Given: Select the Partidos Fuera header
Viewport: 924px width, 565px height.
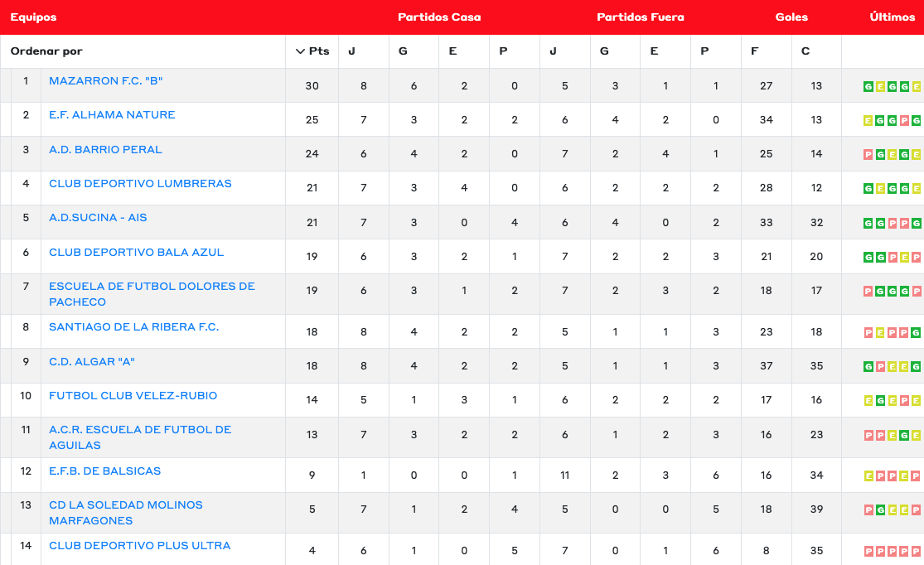Looking at the screenshot, I should click(640, 17).
